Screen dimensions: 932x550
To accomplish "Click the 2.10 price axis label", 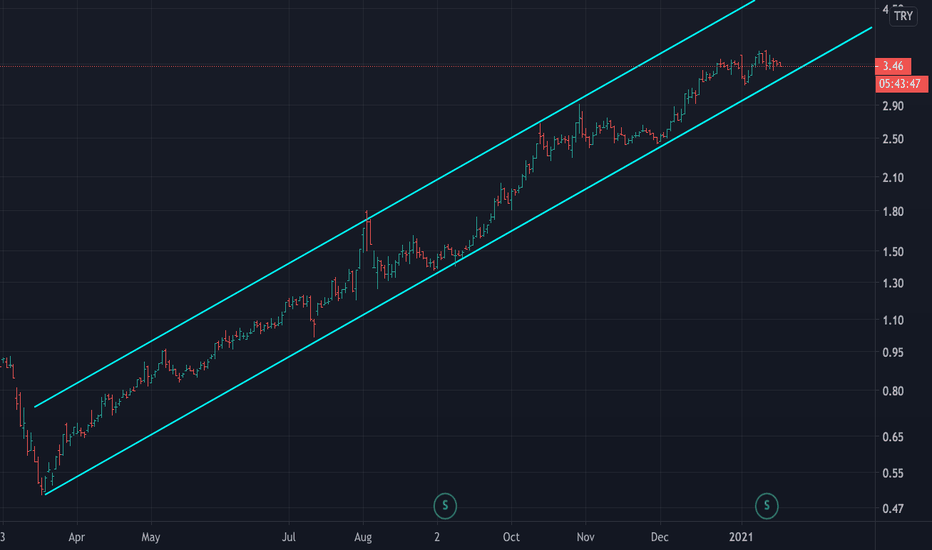I will [893, 177].
